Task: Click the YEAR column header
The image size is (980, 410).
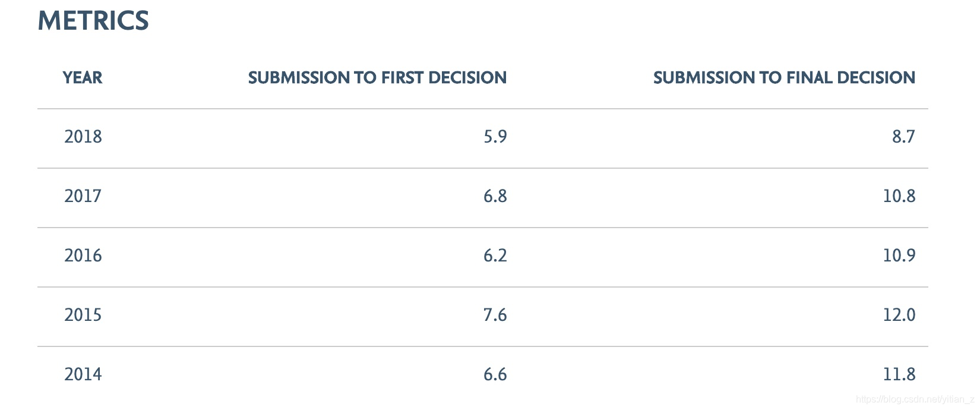Action: pos(83,78)
